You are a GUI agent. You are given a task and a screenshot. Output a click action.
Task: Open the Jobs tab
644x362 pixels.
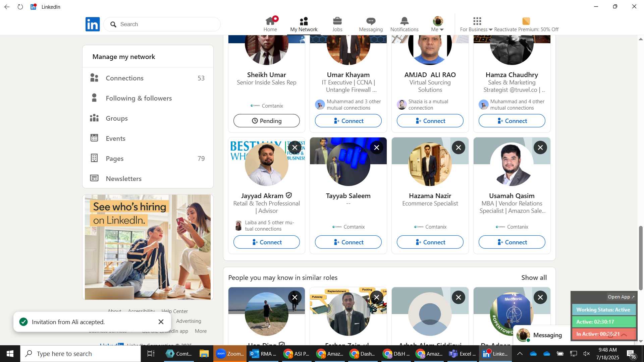337,24
